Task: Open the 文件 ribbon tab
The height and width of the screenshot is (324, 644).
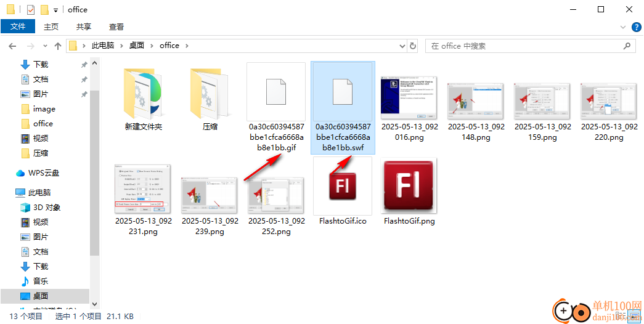Action: click(x=18, y=26)
